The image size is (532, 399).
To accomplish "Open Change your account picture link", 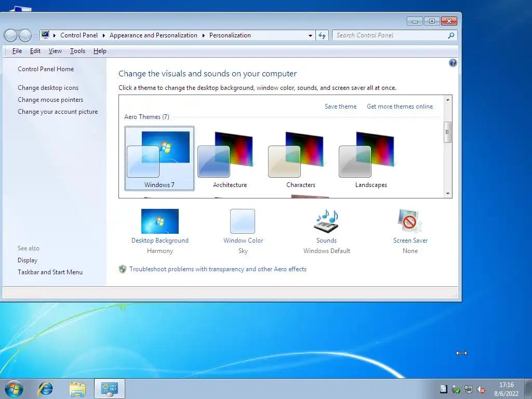I will point(58,112).
